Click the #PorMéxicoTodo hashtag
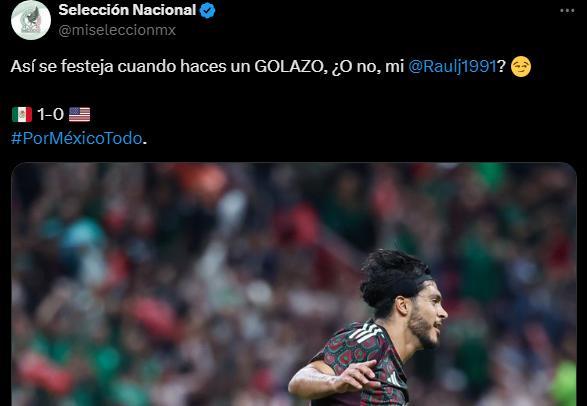 (x=77, y=138)
